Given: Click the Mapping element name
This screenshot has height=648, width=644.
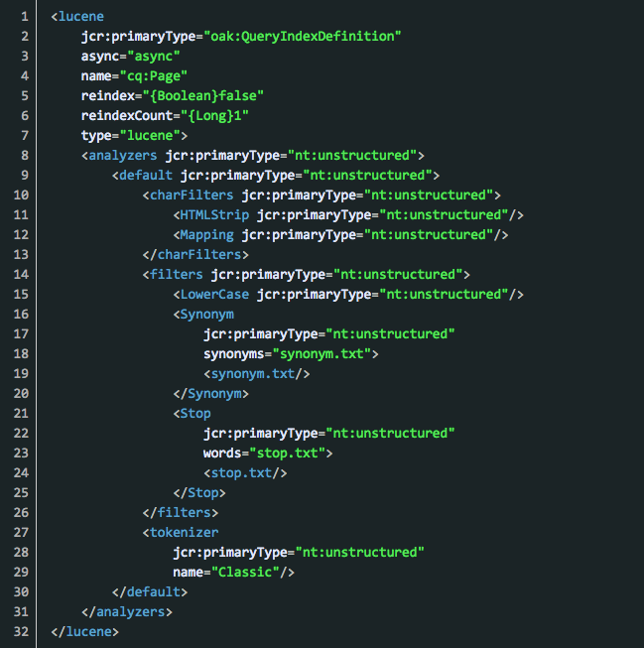Looking at the screenshot, I should coord(206,235).
